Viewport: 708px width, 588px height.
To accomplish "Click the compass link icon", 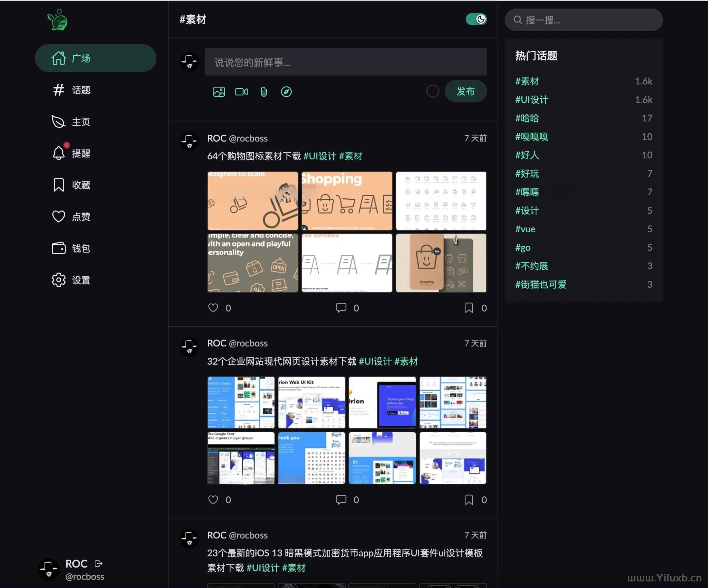I will [x=286, y=92].
